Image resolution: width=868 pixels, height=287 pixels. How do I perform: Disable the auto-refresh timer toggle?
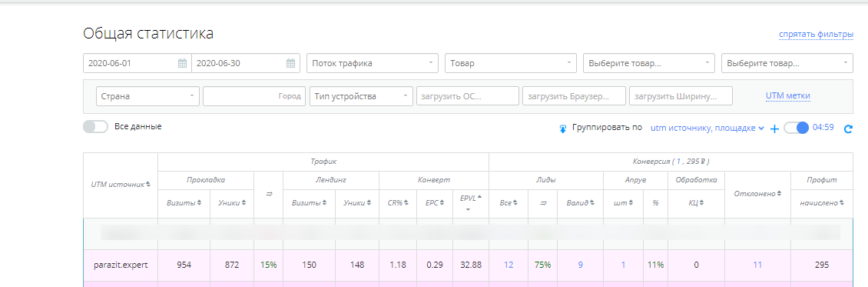click(797, 128)
